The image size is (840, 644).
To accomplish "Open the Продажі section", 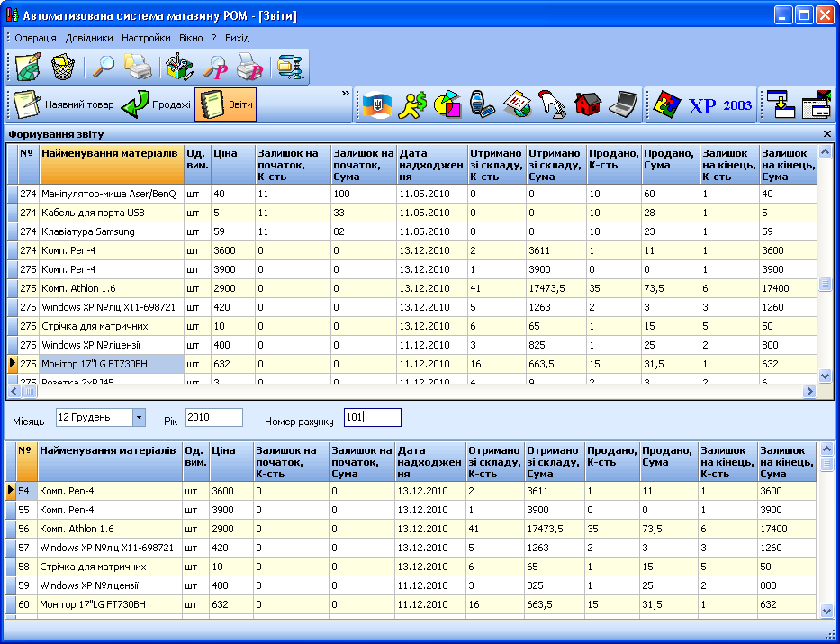I will coord(156,104).
